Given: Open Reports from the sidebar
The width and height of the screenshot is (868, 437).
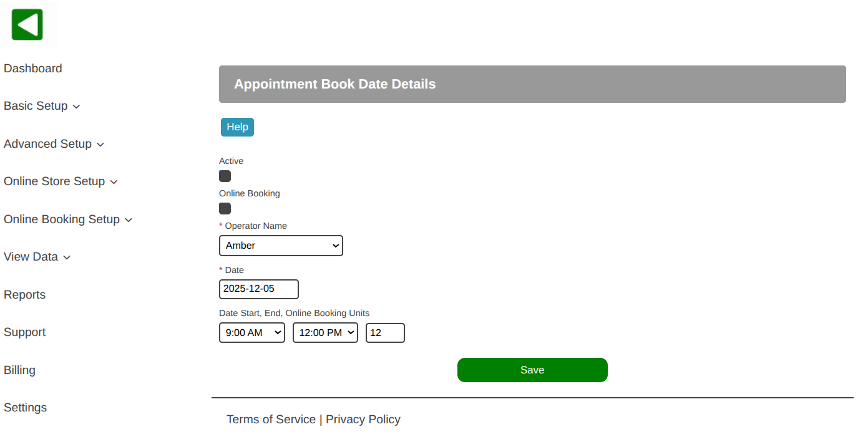Looking at the screenshot, I should pyautogui.click(x=25, y=295).
